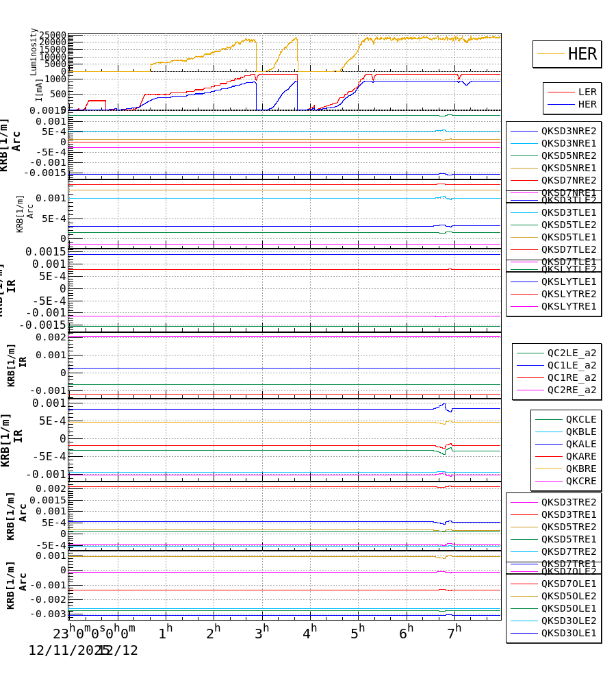Screen dimensions: 616x674
Task: Click the 12/11/2021 date label
Action: coord(64,649)
